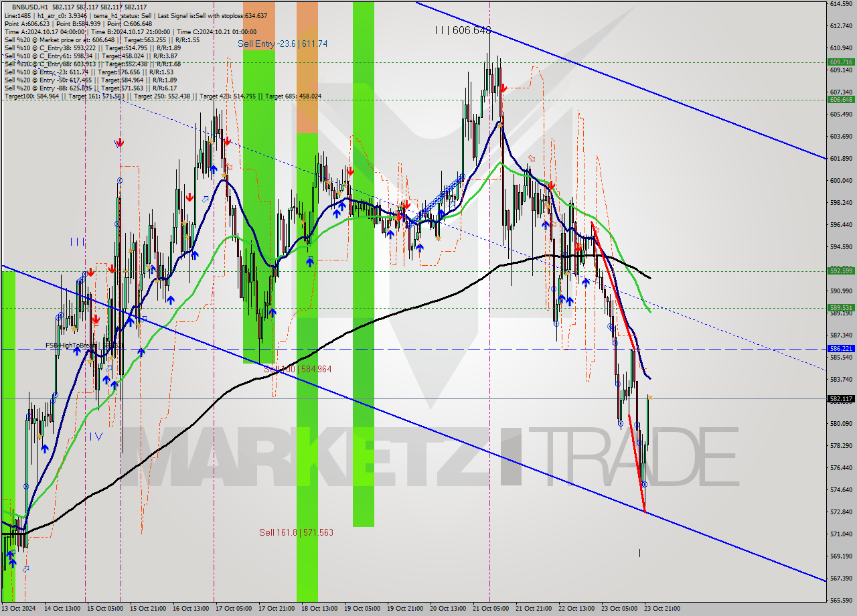Click the blue price tag 586.221

tap(841, 348)
